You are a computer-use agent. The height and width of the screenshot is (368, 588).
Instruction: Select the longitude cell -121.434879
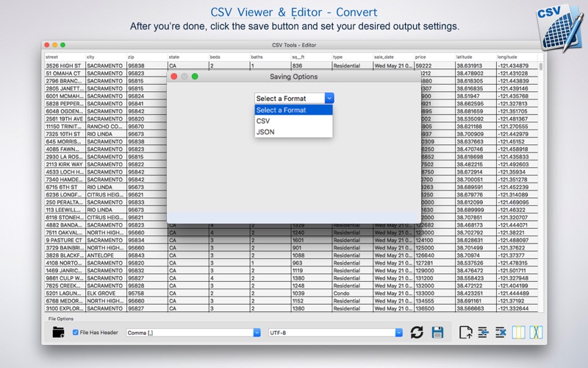click(x=517, y=66)
